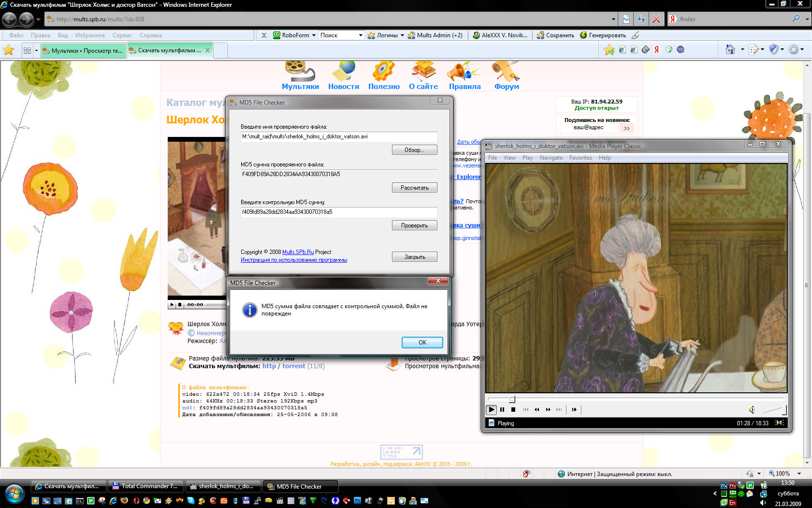812x508 pixels.
Task: Open Total Commander from the taskbar
Action: click(145, 486)
